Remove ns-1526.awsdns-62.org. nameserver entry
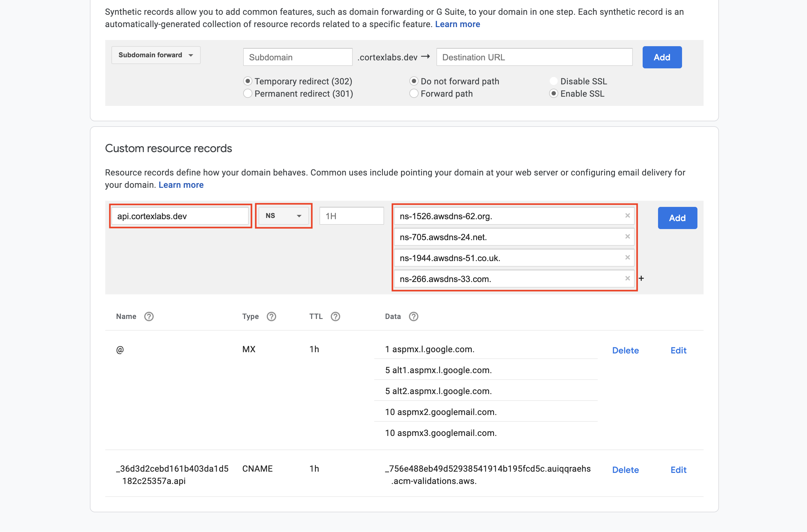The height and width of the screenshot is (532, 807). [x=627, y=216]
